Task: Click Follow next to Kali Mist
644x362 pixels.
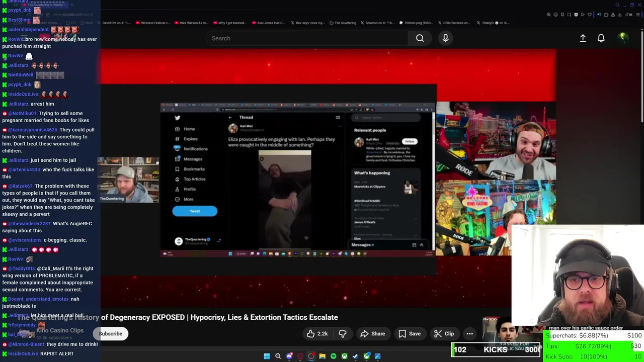Action: tap(410, 141)
